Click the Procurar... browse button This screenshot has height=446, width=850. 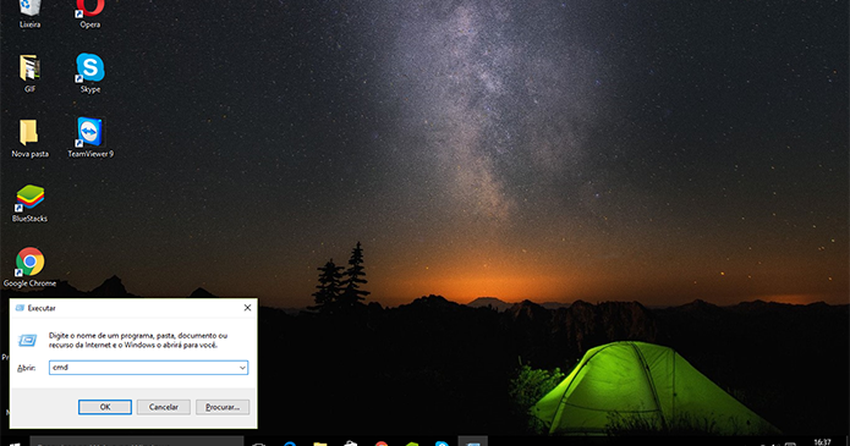(x=222, y=407)
